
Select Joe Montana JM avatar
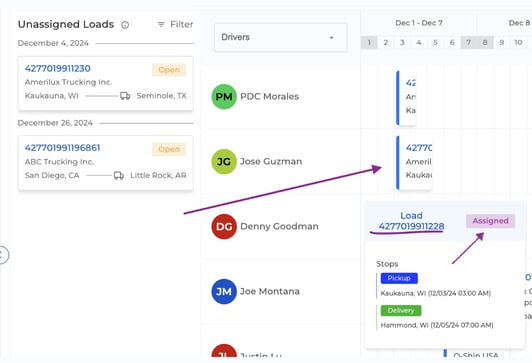click(224, 291)
